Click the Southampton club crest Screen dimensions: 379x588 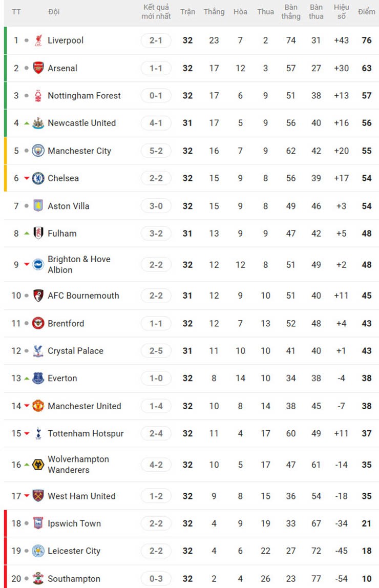click(x=38, y=579)
